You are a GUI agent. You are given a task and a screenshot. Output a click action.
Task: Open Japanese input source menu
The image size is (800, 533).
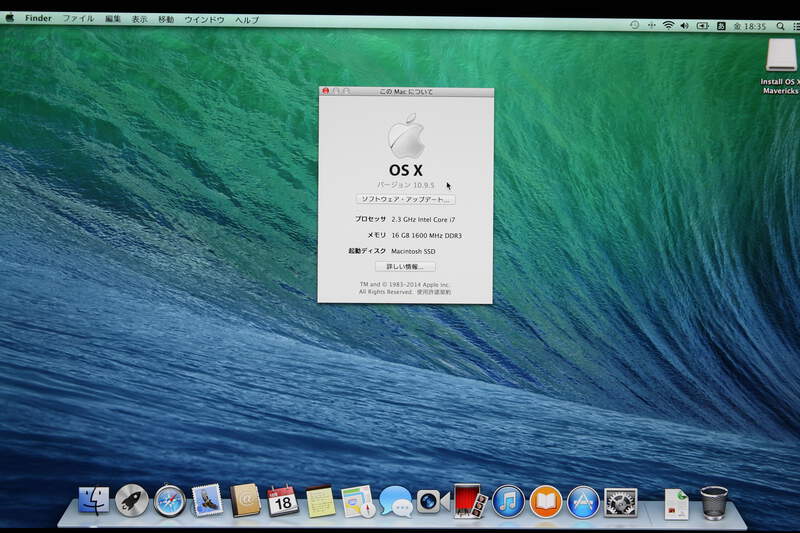(x=721, y=23)
